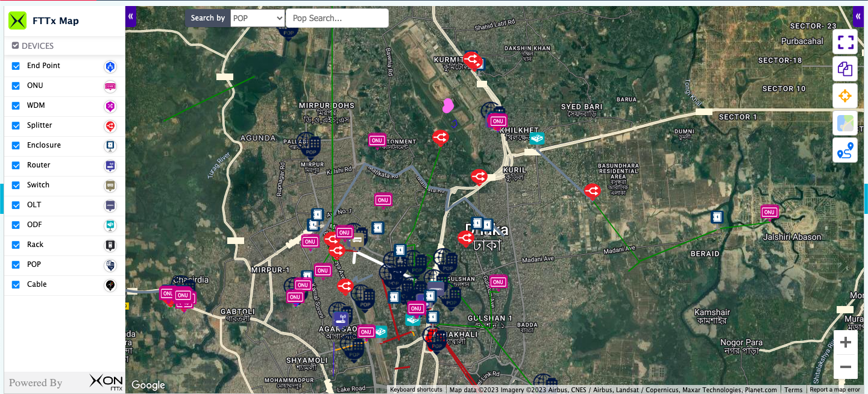The image size is (868, 394).
Task: Click the ODF legend icon in sidebar
Action: pyautogui.click(x=110, y=225)
